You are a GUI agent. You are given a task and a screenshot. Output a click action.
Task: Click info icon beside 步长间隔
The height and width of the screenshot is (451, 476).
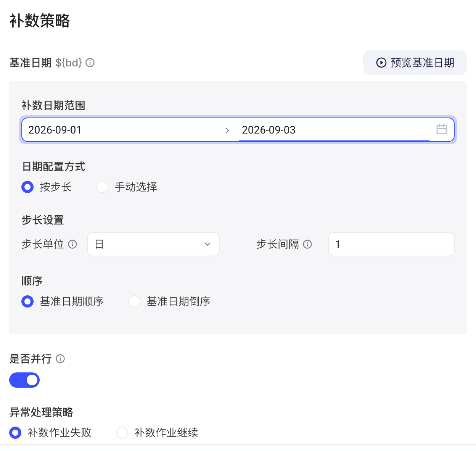[x=307, y=244]
